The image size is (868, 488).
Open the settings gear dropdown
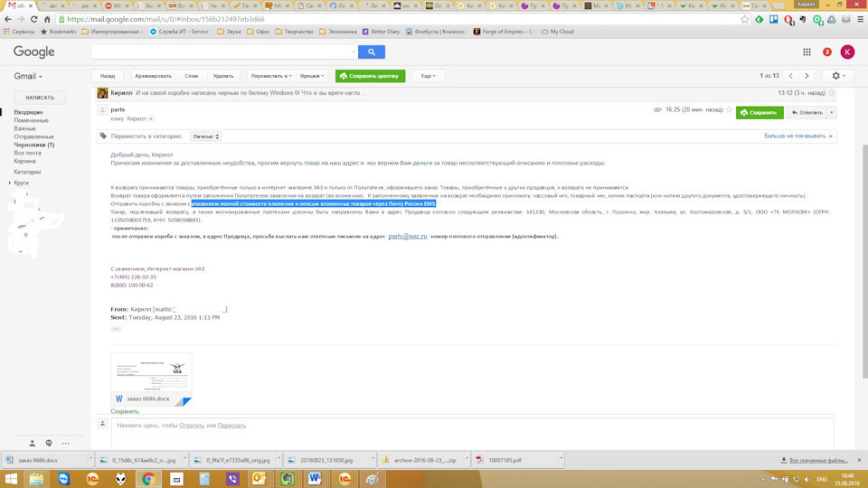click(x=840, y=76)
